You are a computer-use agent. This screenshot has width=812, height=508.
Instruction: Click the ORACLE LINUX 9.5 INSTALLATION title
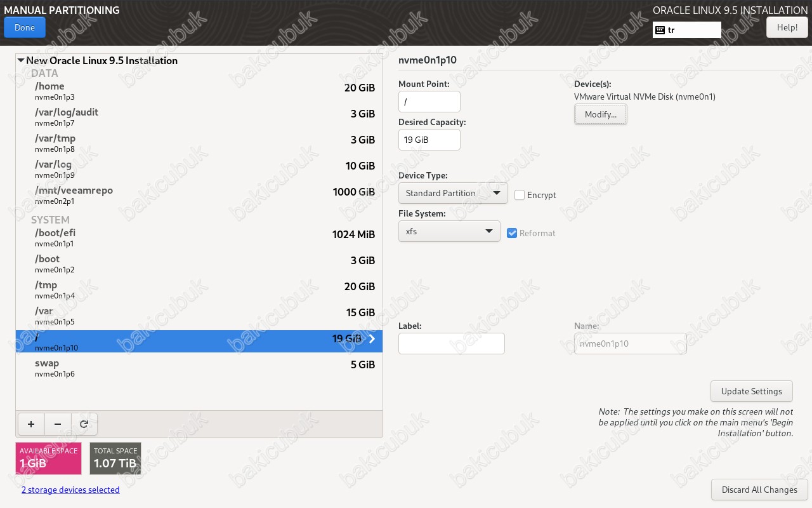(x=730, y=10)
